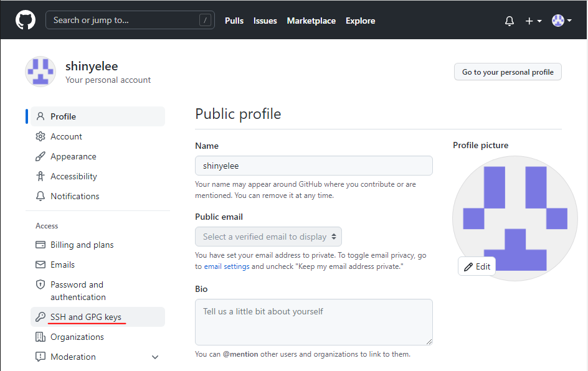Open Organizations settings in sidebar
Viewport: 588px width, 371px height.
(x=98, y=337)
